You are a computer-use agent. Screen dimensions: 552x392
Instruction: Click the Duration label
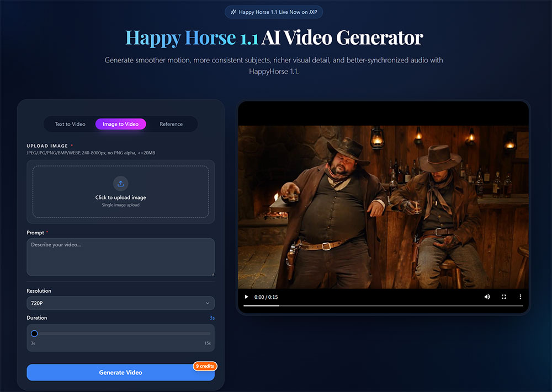(36, 318)
